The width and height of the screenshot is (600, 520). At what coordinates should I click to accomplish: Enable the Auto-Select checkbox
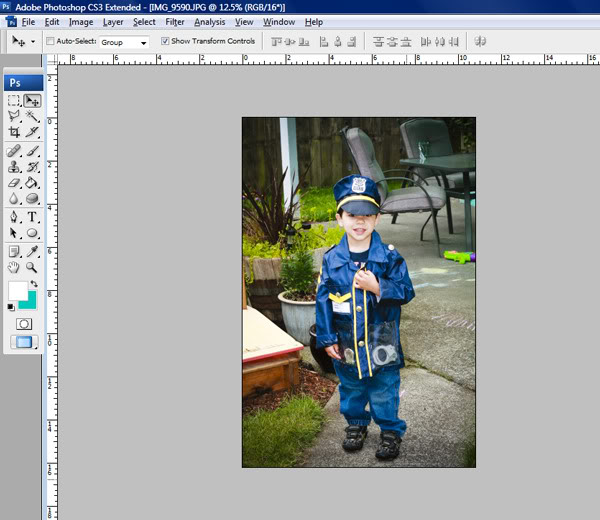(x=50, y=42)
